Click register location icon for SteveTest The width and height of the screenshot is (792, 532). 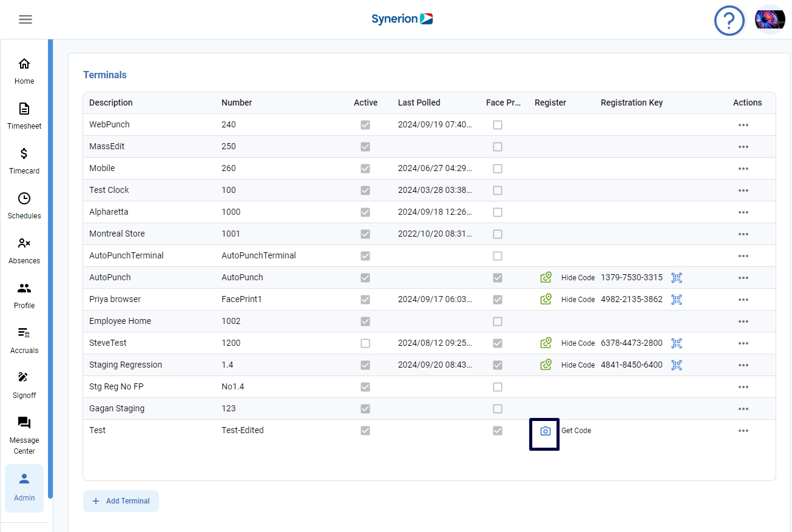click(546, 343)
